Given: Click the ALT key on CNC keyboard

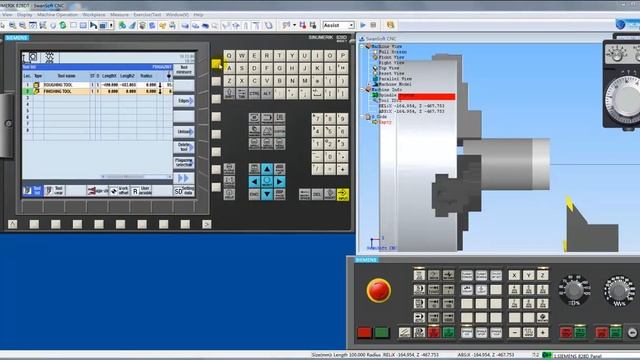Looking at the screenshot, I should click(267, 93).
